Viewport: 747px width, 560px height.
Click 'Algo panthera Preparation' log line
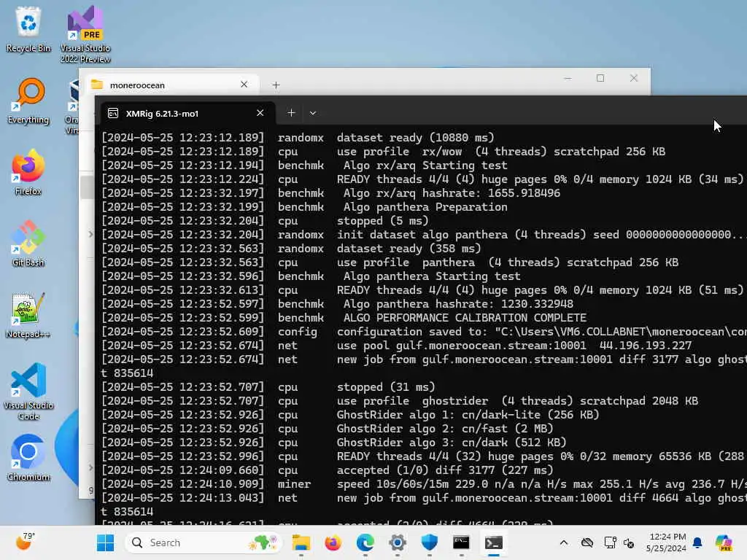[425, 206]
